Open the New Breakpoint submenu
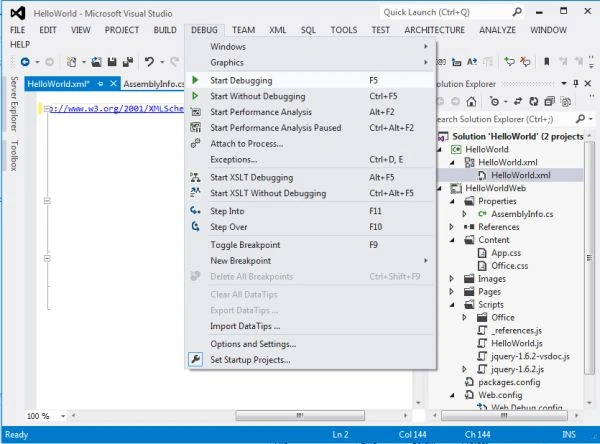Viewport: 600px width, 444px height. tap(311, 260)
